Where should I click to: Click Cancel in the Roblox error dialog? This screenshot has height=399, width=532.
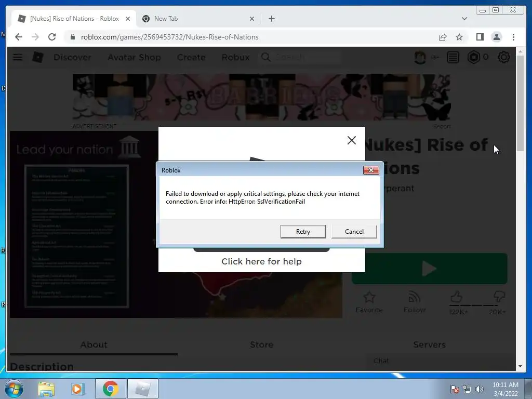(x=354, y=231)
